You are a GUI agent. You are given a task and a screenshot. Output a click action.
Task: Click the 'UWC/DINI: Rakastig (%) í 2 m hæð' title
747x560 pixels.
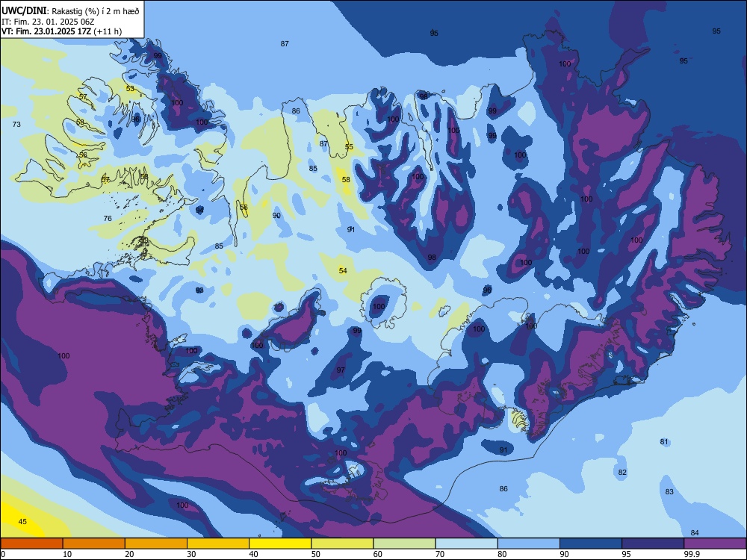coord(70,11)
